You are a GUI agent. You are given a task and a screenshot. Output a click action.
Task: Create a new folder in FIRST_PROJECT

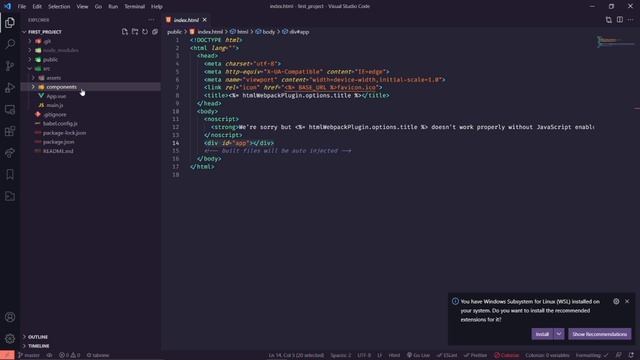[x=135, y=32]
